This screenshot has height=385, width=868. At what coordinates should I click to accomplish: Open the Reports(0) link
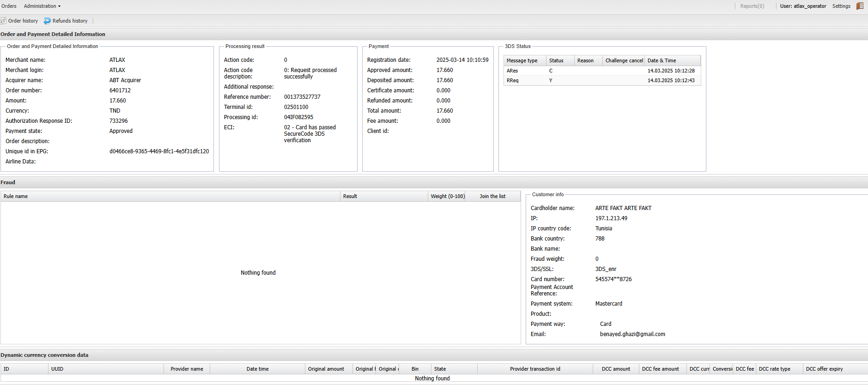click(x=752, y=6)
